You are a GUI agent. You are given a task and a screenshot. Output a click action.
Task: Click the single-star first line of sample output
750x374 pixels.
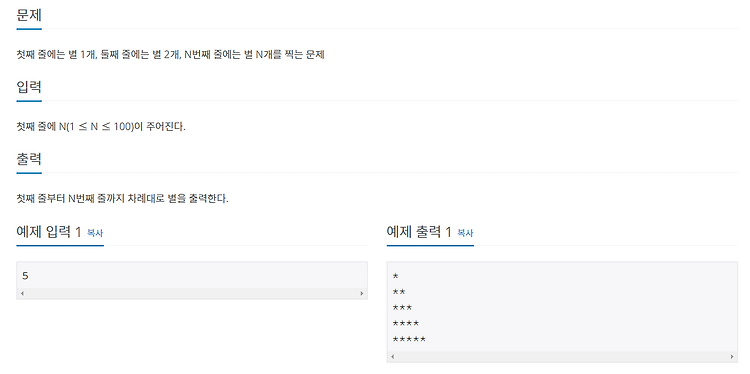(396, 276)
